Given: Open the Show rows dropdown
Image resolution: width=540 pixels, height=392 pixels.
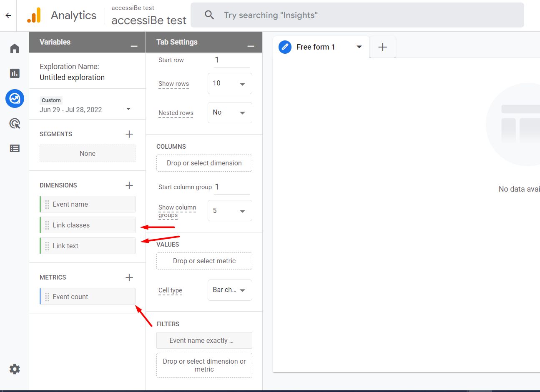Looking at the screenshot, I should click(x=230, y=84).
